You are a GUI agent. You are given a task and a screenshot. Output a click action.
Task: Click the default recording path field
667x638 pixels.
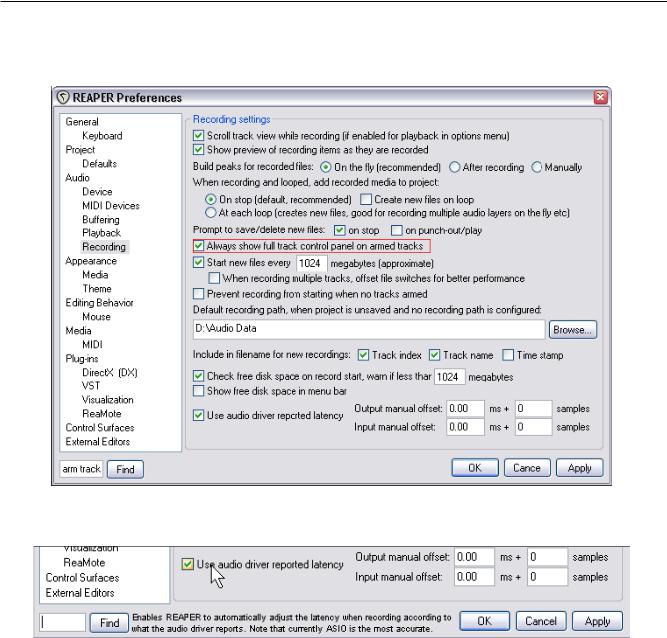coord(369,329)
